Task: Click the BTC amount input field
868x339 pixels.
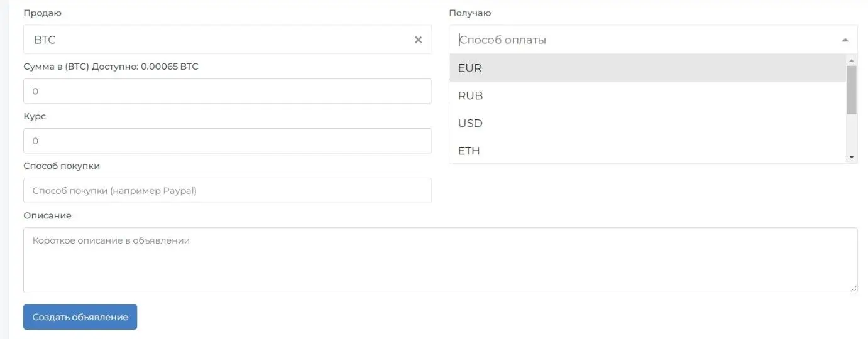Action: click(228, 91)
